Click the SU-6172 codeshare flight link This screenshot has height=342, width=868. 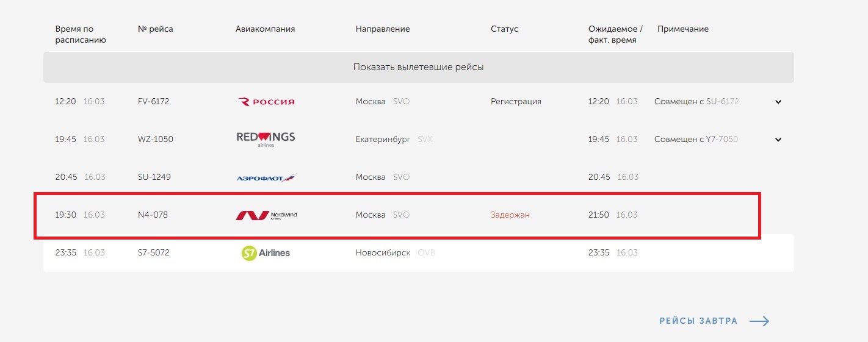tap(722, 102)
